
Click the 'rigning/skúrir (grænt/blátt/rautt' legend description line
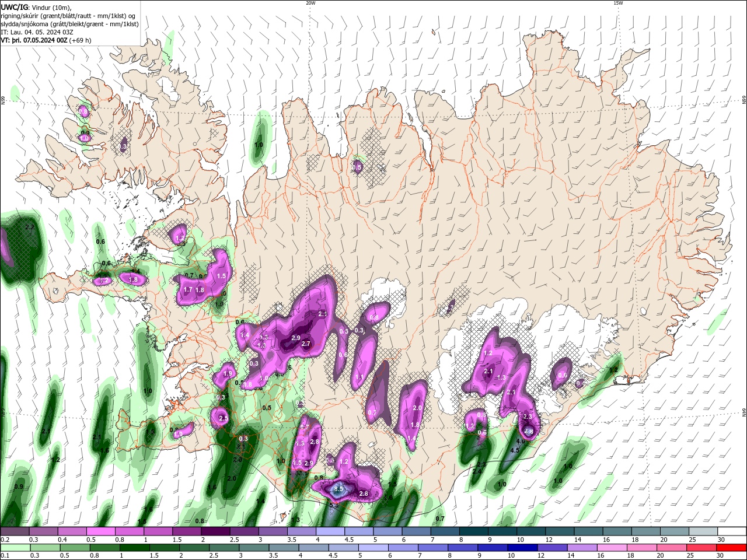click(x=68, y=16)
